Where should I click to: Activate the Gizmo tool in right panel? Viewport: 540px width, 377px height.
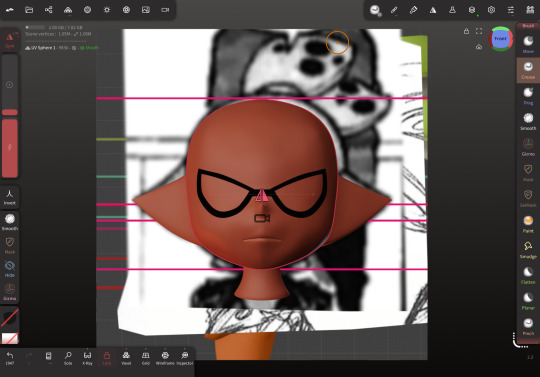(528, 147)
